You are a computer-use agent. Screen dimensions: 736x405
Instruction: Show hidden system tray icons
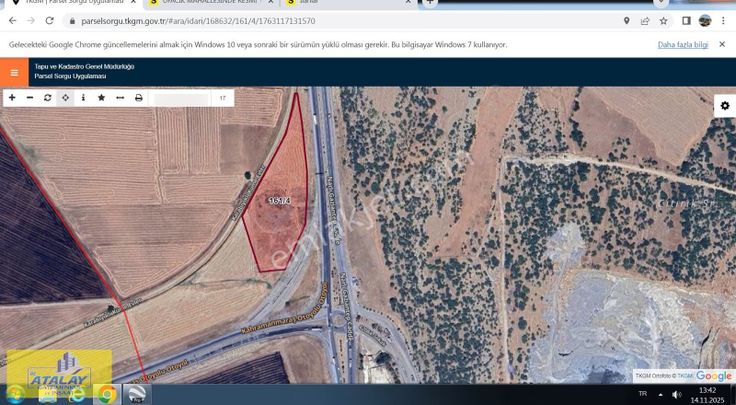(661, 394)
